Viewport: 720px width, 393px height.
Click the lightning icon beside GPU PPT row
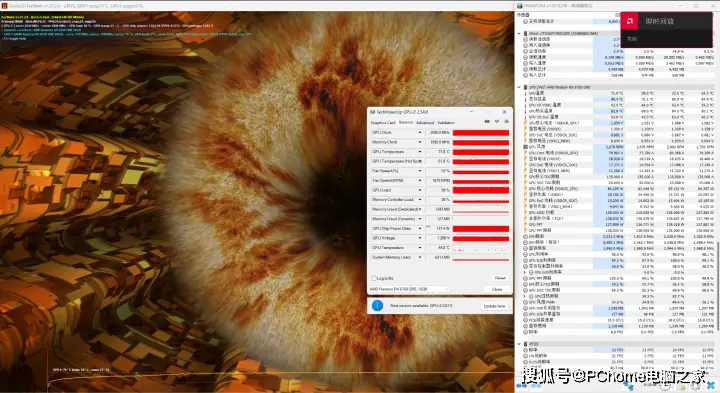point(525,225)
